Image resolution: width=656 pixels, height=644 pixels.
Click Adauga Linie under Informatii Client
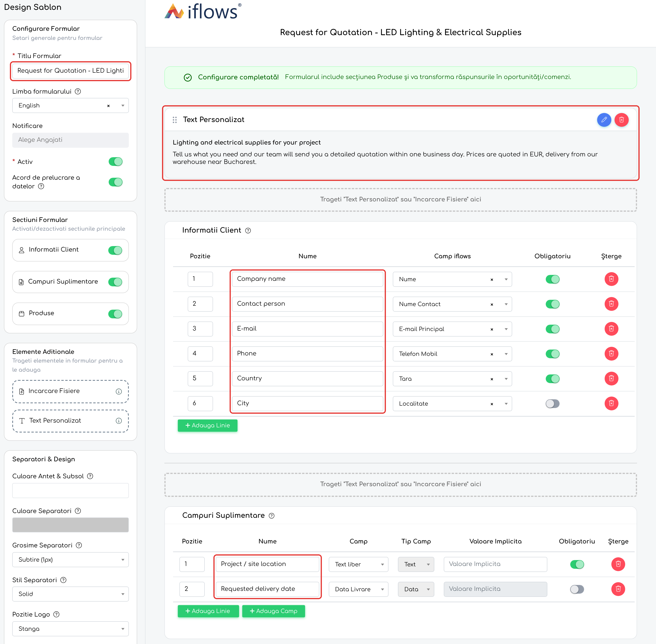point(207,426)
